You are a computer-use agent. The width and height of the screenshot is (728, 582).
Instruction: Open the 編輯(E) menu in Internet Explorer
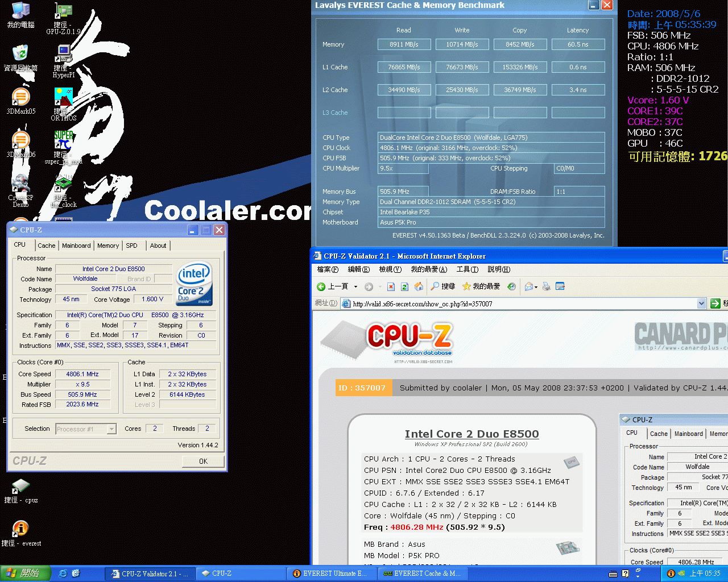point(358,269)
